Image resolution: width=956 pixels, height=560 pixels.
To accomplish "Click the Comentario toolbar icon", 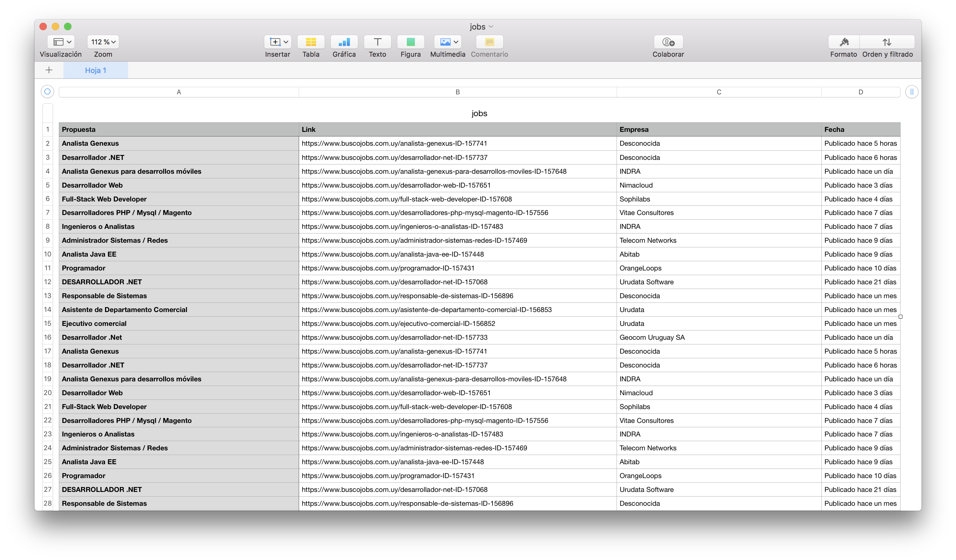I will point(489,42).
